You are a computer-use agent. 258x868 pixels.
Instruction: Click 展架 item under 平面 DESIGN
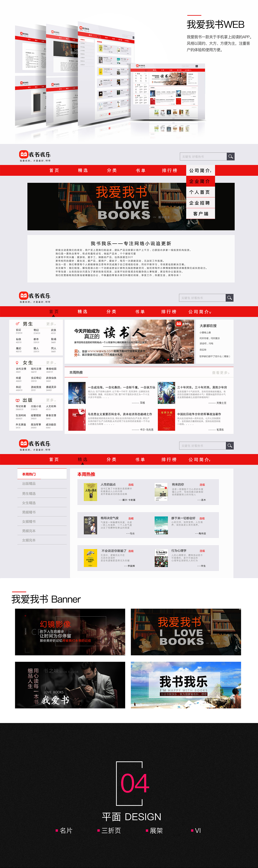pos(154,831)
